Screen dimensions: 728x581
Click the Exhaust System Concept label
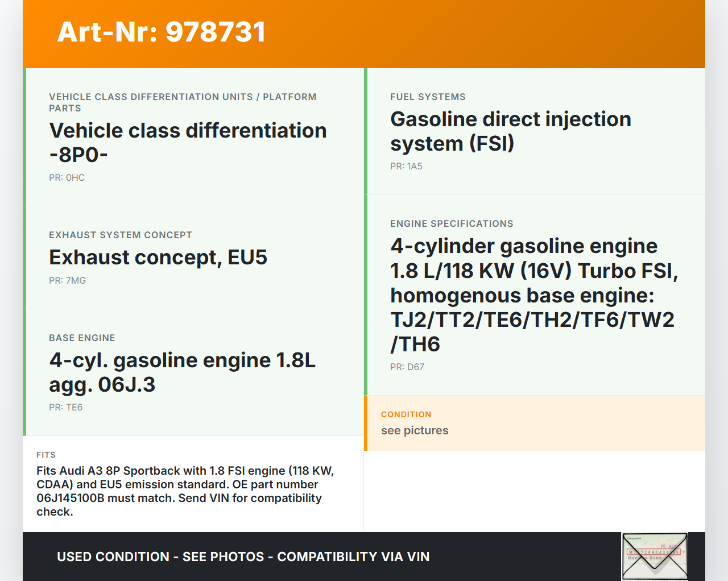point(121,235)
